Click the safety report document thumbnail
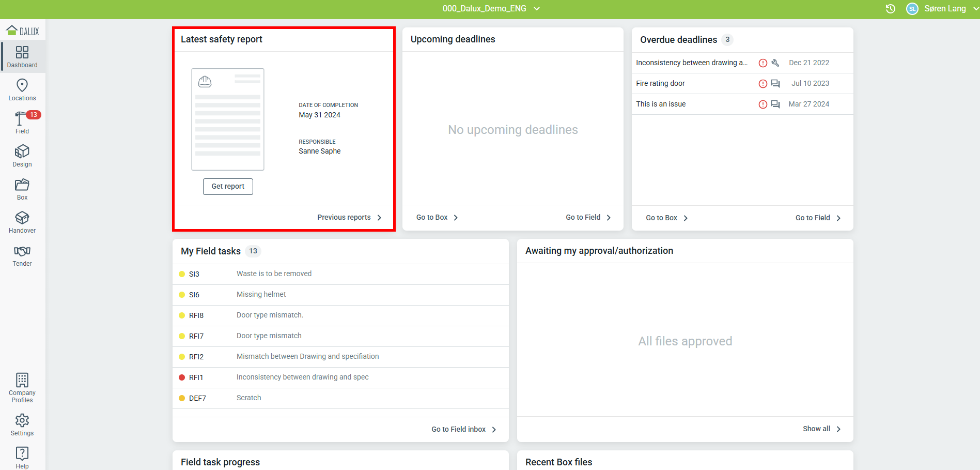Image resolution: width=980 pixels, height=470 pixels. [x=228, y=119]
